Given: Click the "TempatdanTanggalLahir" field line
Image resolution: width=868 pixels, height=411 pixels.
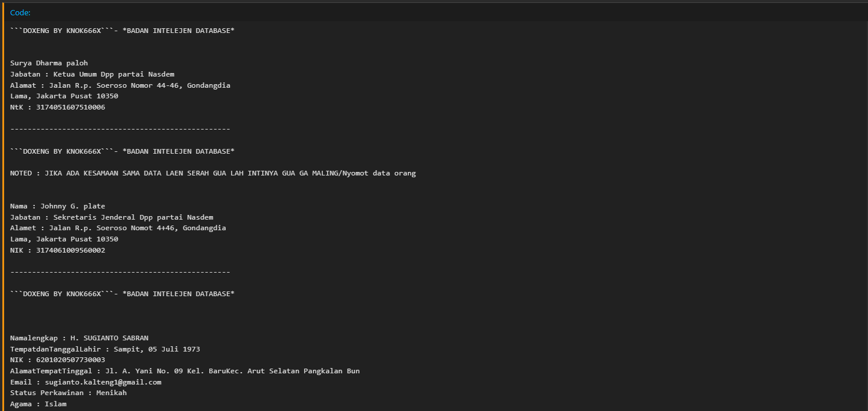Looking at the screenshot, I should (x=105, y=349).
